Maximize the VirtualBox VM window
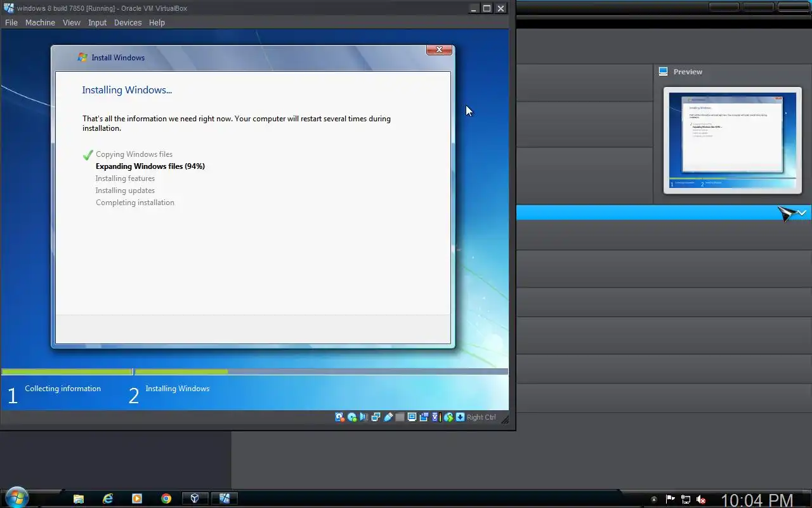Viewport: 812px width, 508px height. (x=487, y=8)
